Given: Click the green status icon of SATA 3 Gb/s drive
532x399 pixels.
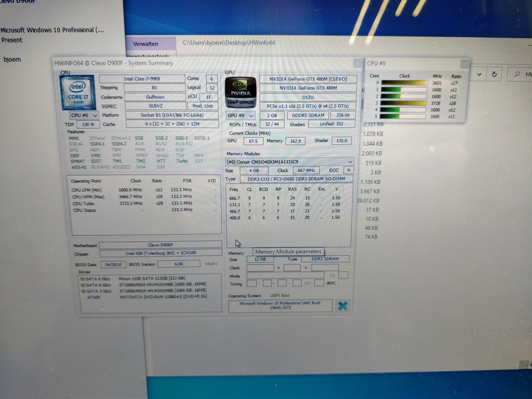Looking at the screenshot, I should click(x=84, y=291).
